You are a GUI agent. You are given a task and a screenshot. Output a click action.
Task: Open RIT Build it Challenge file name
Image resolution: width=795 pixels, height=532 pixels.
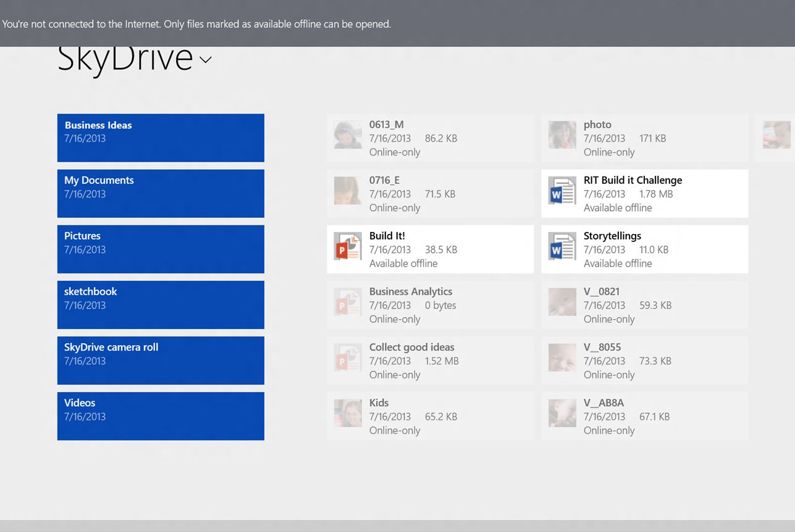pyautogui.click(x=633, y=180)
